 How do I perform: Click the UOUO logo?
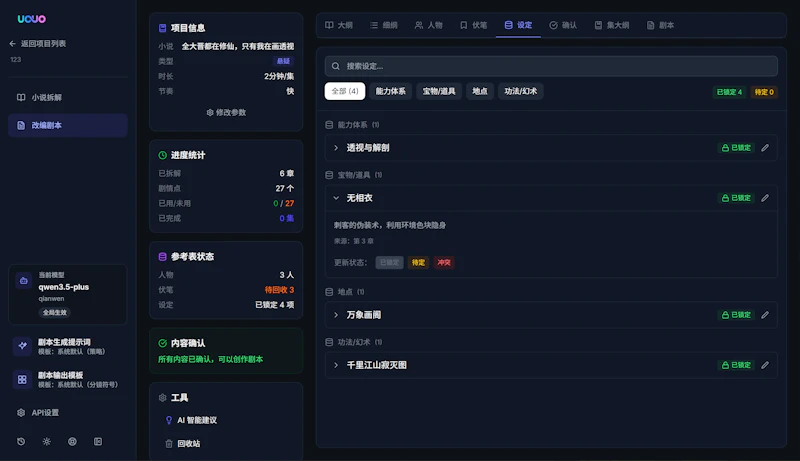(x=32, y=19)
